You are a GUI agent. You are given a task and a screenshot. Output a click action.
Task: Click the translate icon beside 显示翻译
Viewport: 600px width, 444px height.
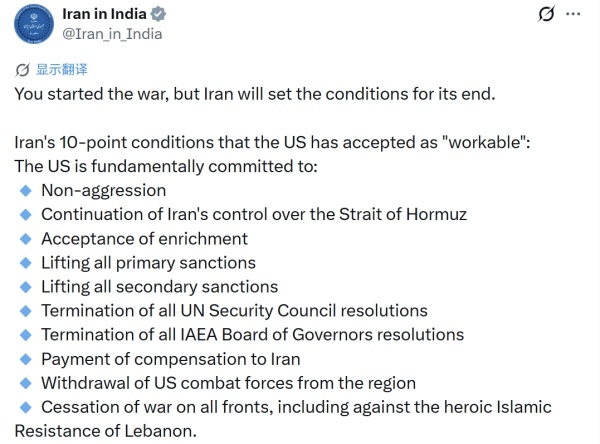[x=23, y=70]
